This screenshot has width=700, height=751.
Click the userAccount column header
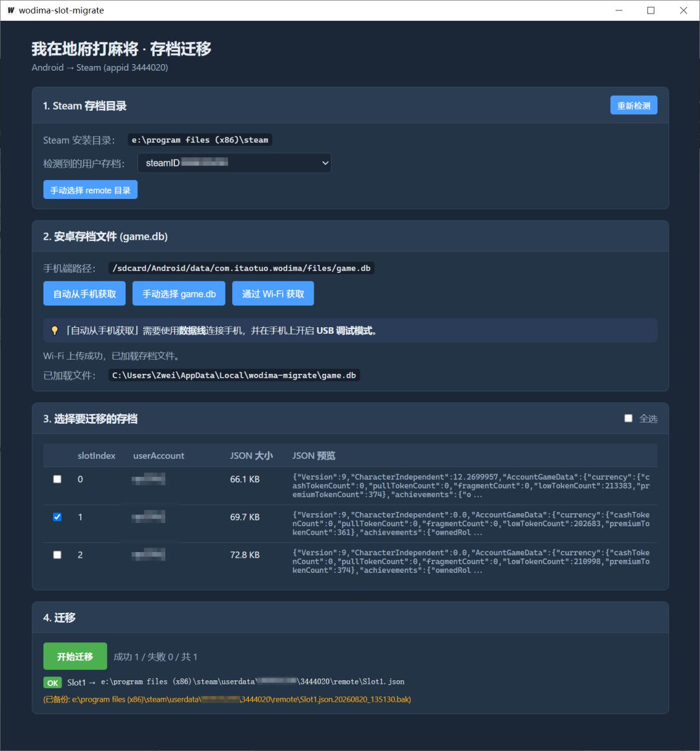click(159, 456)
